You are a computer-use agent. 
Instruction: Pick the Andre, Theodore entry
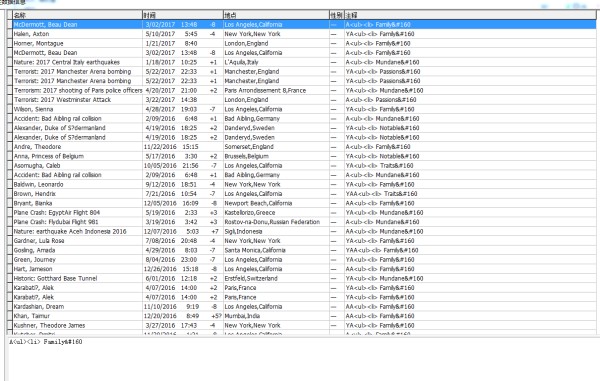click(38, 147)
